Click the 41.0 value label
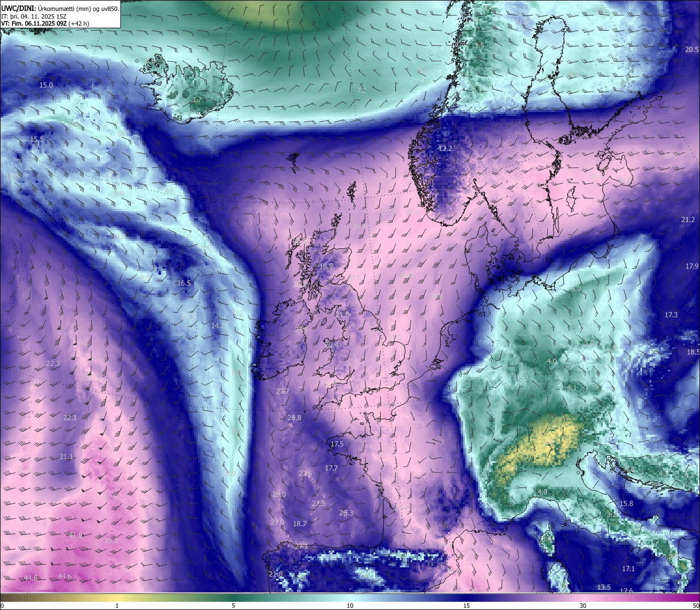The width and height of the screenshot is (700, 610). (x=75, y=535)
